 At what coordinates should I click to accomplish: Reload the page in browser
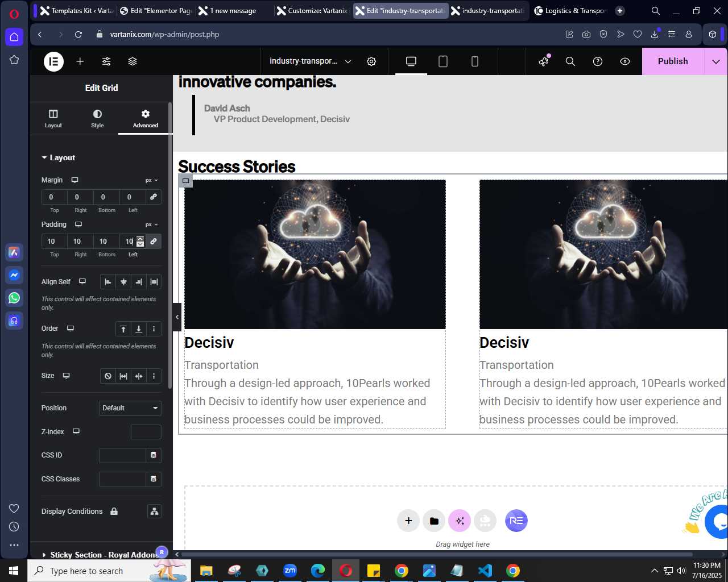point(78,34)
